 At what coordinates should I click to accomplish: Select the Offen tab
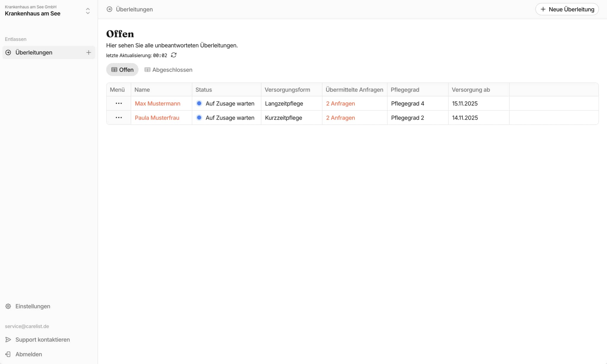122,70
